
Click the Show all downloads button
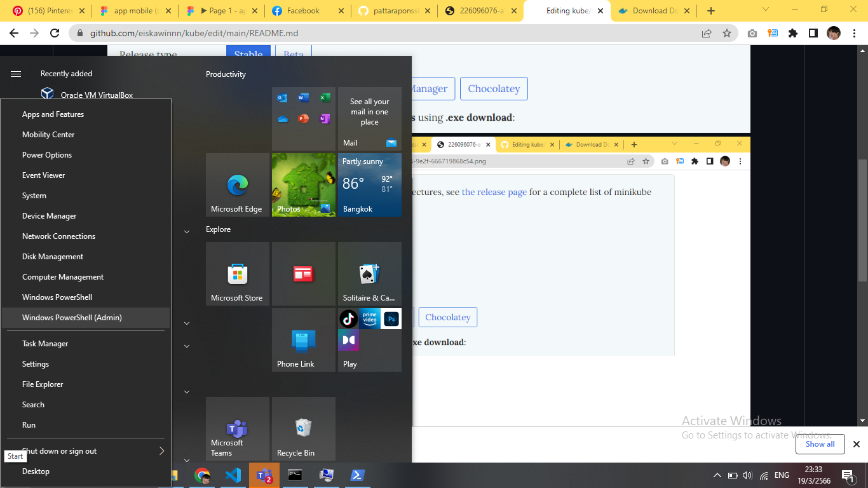820,444
